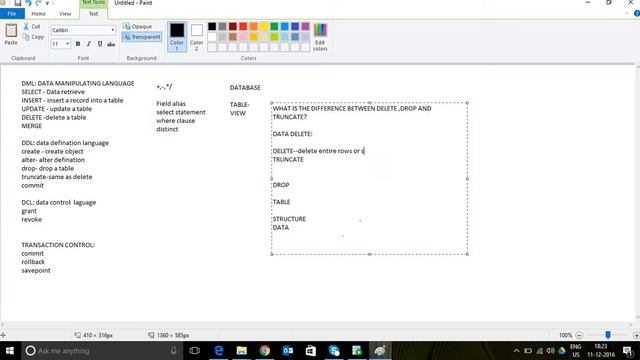Click the 'DML: DATA MANIPULATING LANGUAGE' text
Viewport: 640px width, 360px height.
pos(78,83)
